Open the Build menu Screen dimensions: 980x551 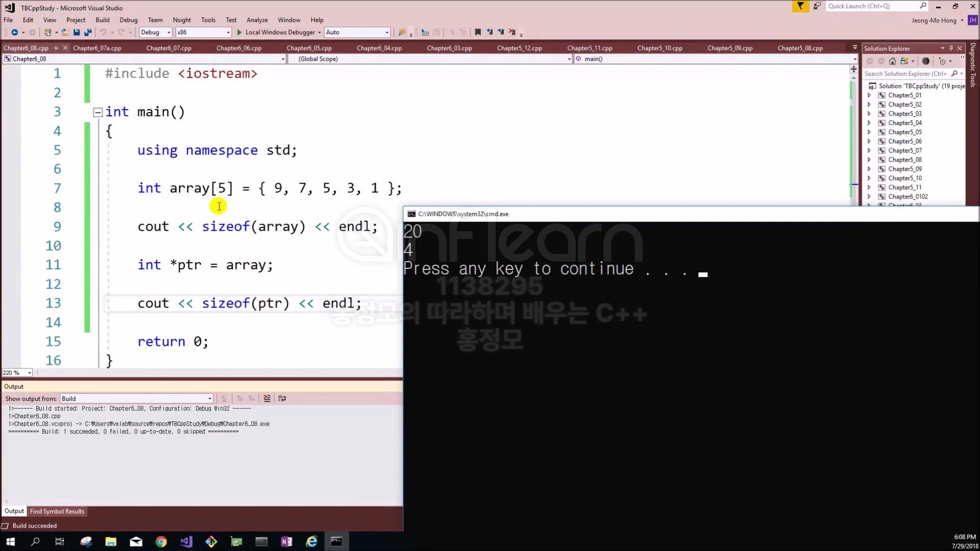tap(102, 20)
